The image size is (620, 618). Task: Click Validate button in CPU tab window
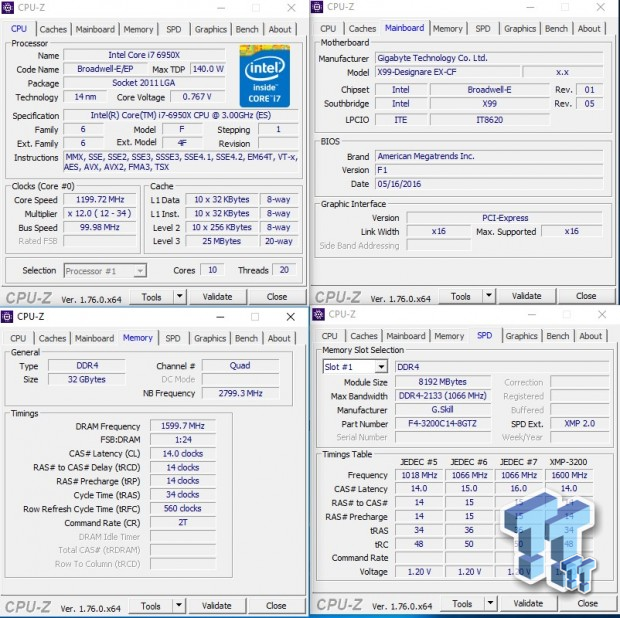(217, 297)
